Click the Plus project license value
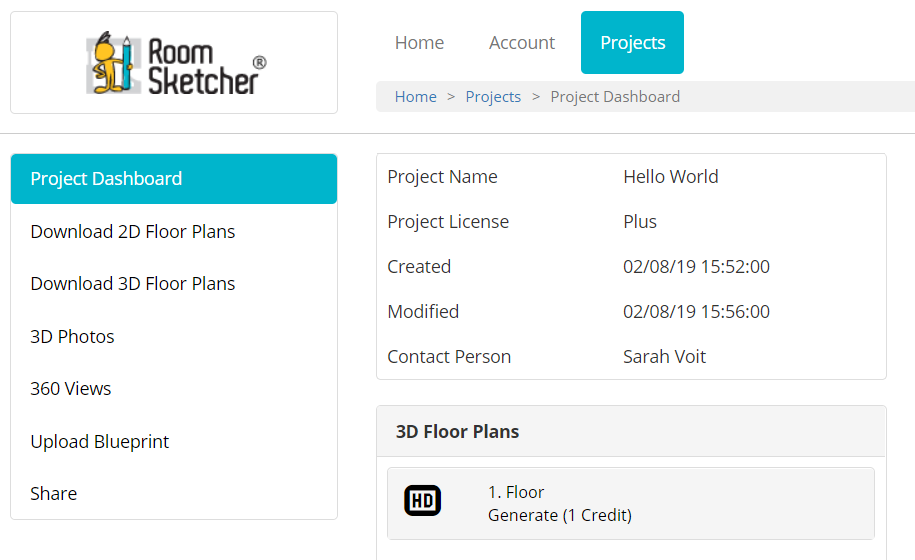 point(640,222)
